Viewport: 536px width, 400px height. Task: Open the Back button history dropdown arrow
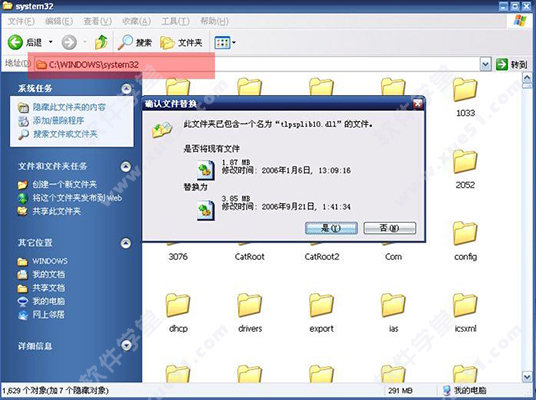click(51, 42)
